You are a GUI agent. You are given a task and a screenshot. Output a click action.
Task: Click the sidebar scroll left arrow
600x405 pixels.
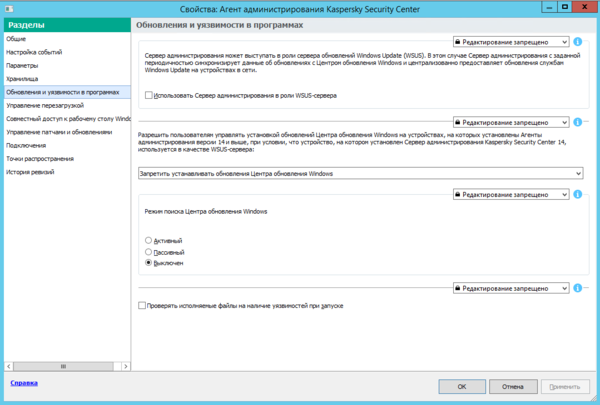point(9,366)
